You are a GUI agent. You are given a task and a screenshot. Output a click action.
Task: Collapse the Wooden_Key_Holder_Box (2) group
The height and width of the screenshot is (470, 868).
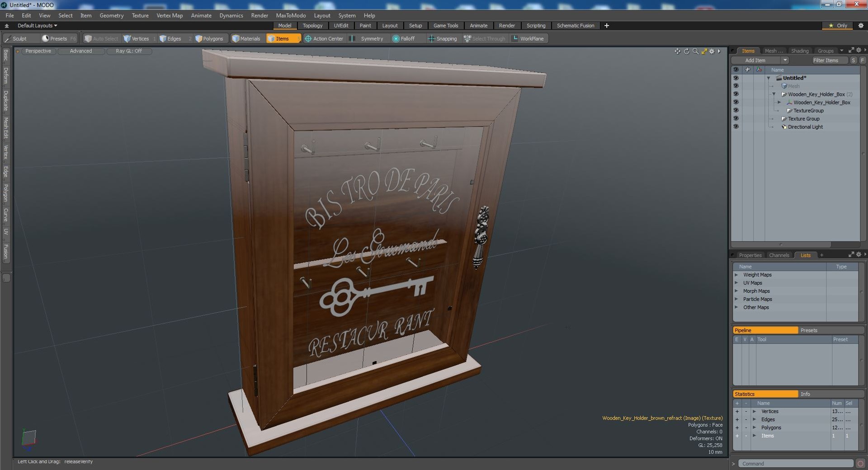(x=774, y=94)
